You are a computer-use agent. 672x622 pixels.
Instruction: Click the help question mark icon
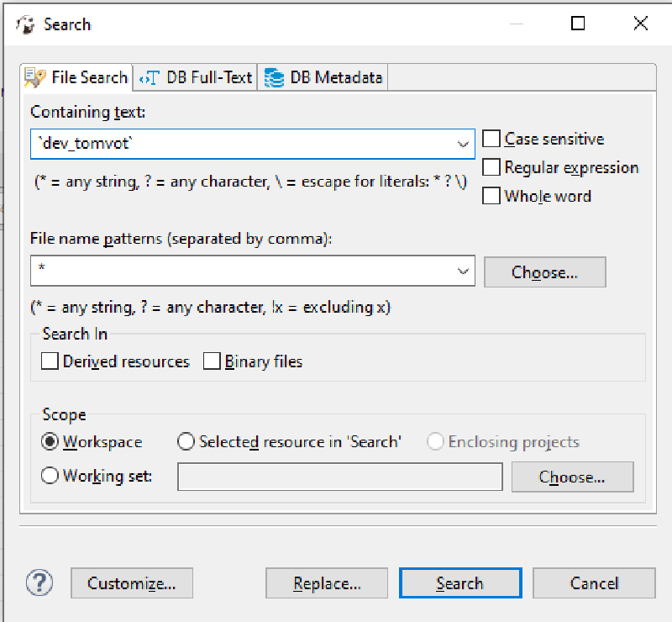point(39,582)
